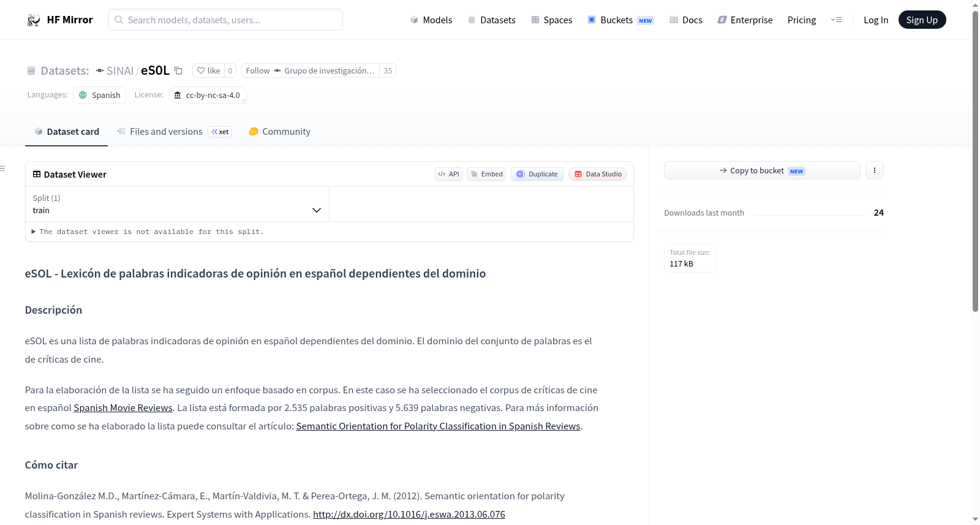Image resolution: width=980 pixels, height=525 pixels.
Task: Focus the search models input field
Action: pos(225,20)
